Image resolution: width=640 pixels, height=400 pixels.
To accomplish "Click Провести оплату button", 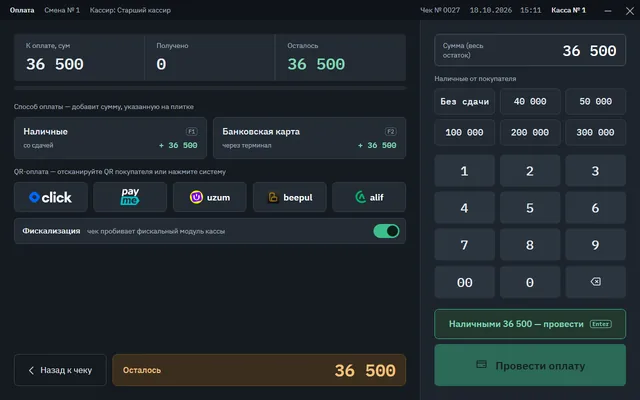I will 530,365.
